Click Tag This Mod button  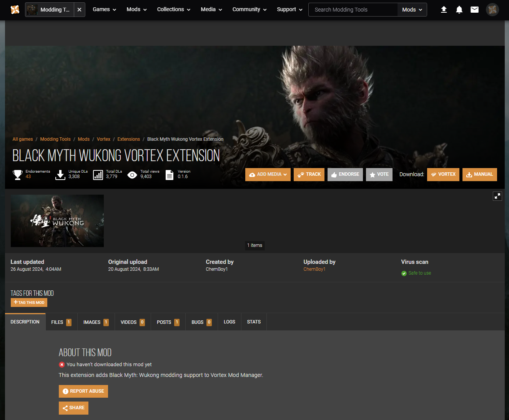(29, 303)
